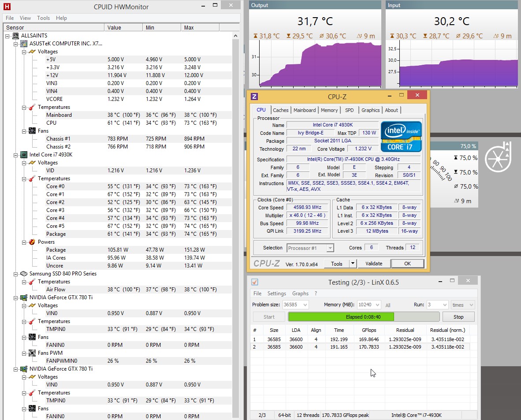Switch to the Caches tab in CPU-Z

point(281,110)
